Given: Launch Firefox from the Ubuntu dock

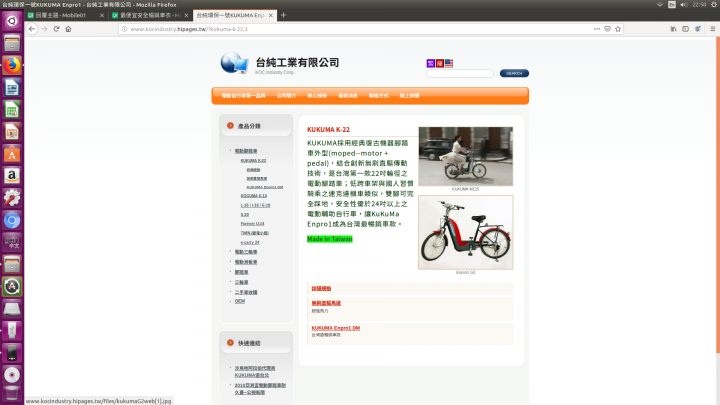Looking at the screenshot, I should point(12,65).
